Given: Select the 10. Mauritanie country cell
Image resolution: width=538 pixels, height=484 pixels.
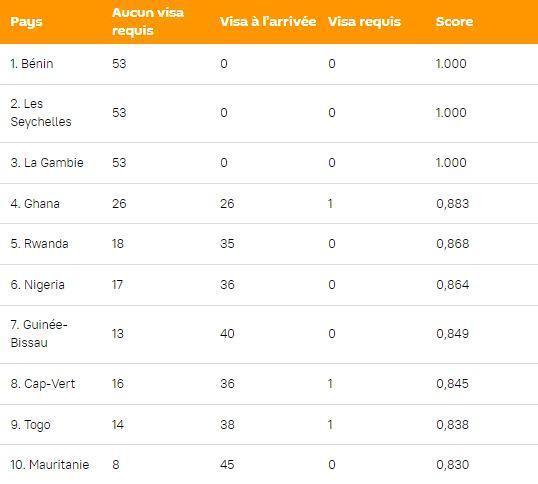Looking at the screenshot, I should [50, 465].
